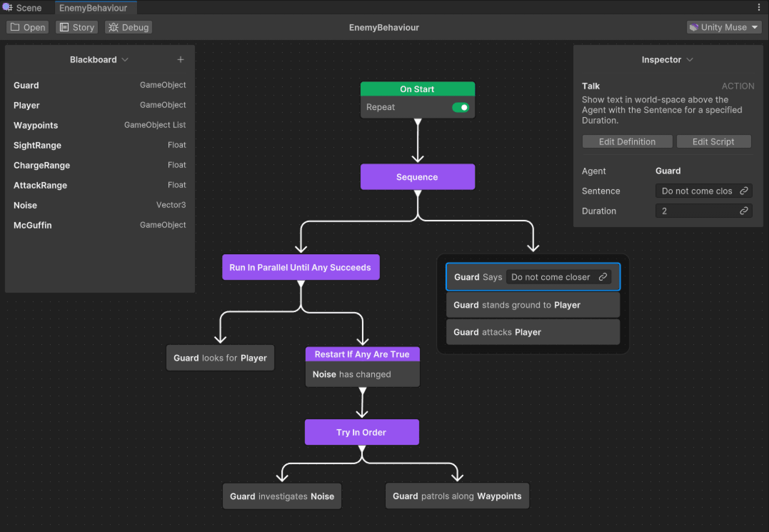Click the Edit Script button
The height and width of the screenshot is (532, 769).
pyautogui.click(x=713, y=142)
